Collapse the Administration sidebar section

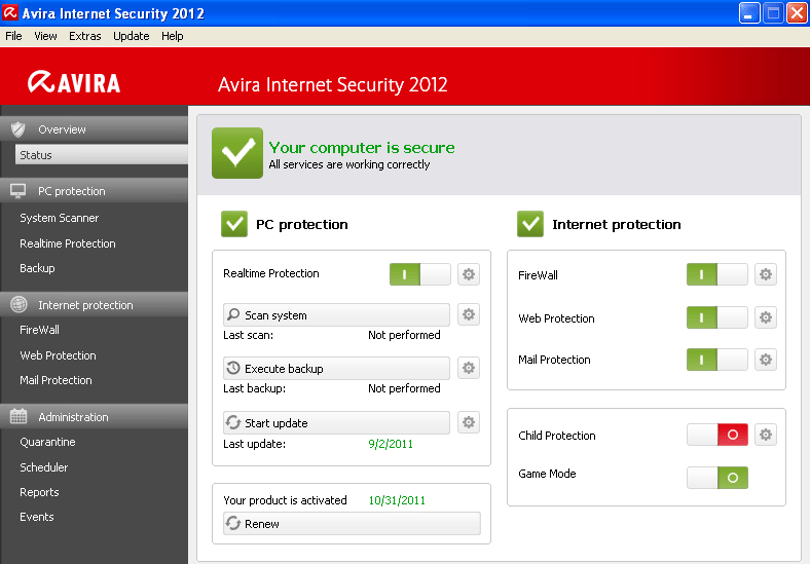coord(94,417)
